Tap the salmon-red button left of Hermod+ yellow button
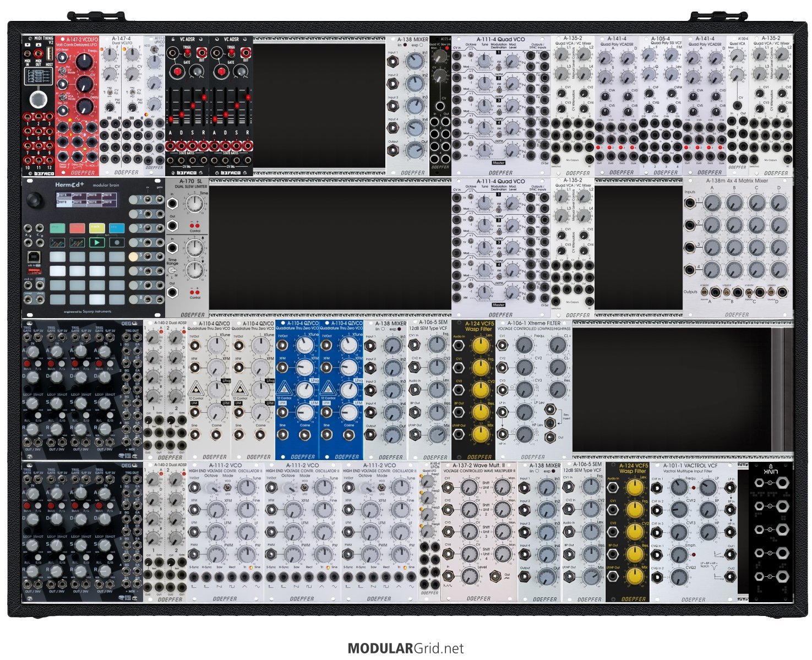The image size is (812, 660). (x=77, y=227)
